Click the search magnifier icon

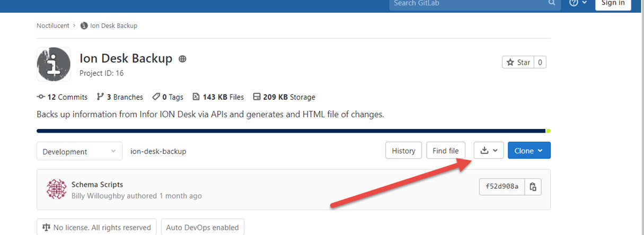pos(552,3)
